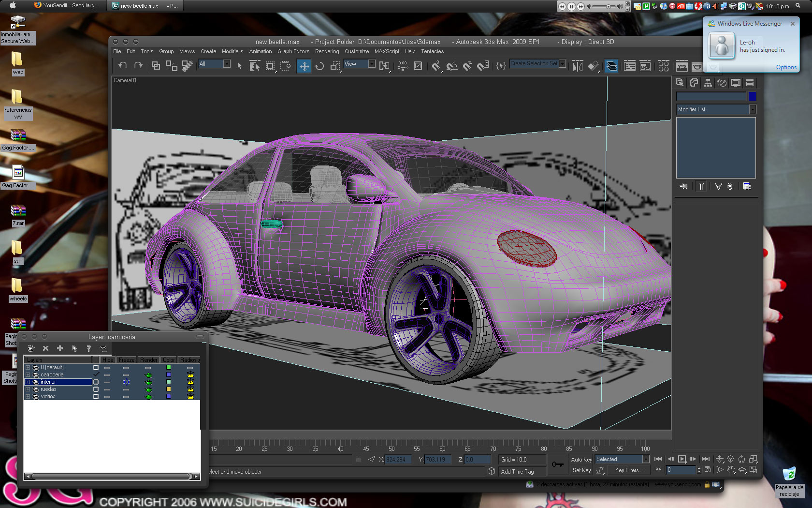
Task: Open the MAXScript menu
Action: [387, 51]
